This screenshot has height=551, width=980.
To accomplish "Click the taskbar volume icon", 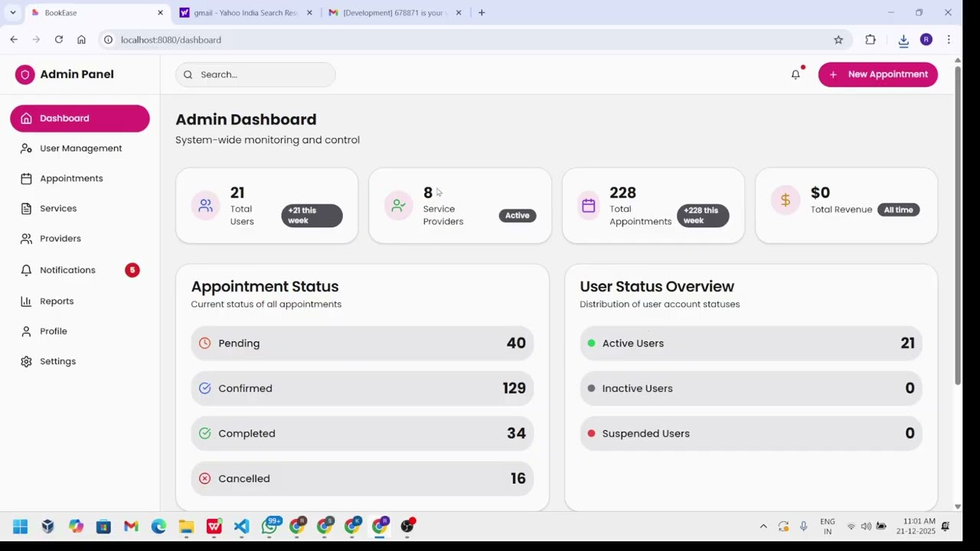I will [866, 527].
